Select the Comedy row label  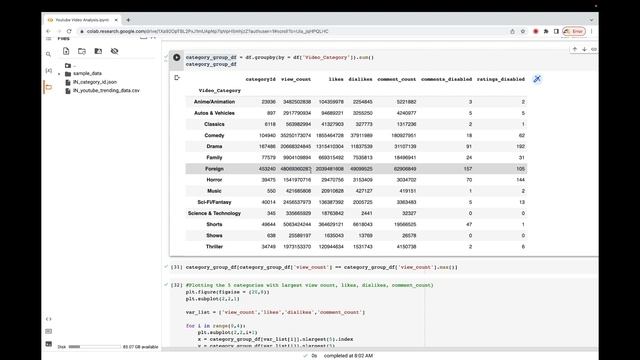pyautogui.click(x=214, y=135)
